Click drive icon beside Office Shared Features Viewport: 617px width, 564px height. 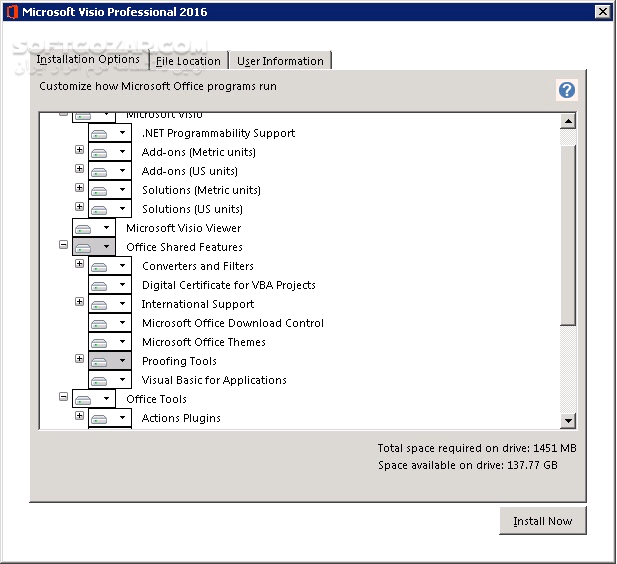click(x=85, y=248)
